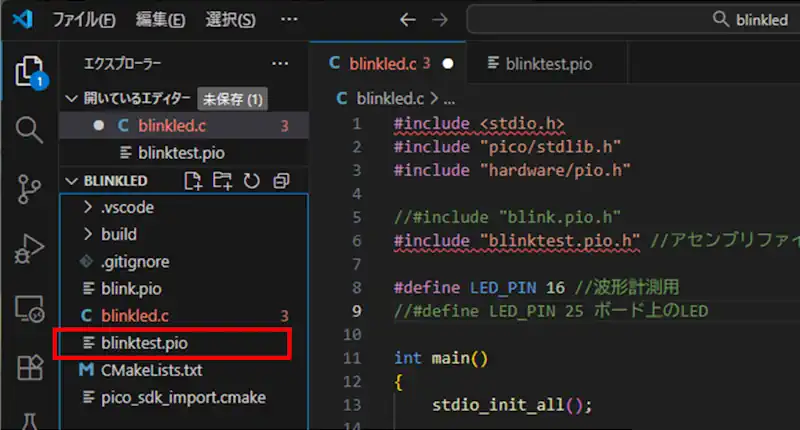This screenshot has height=430, width=800.
Task: Collapse all folders in BLINKLED explorer
Action: [281, 181]
